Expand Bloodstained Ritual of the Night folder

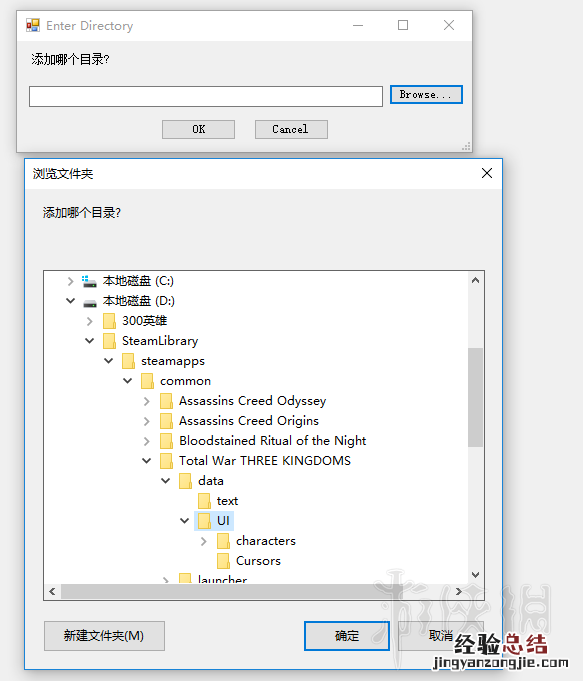click(147, 441)
